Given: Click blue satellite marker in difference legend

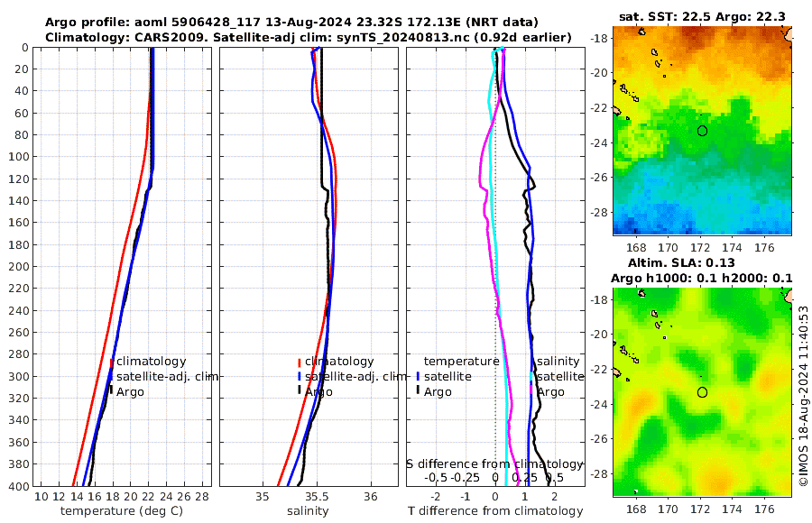Looking at the screenshot, I should tap(418, 376).
